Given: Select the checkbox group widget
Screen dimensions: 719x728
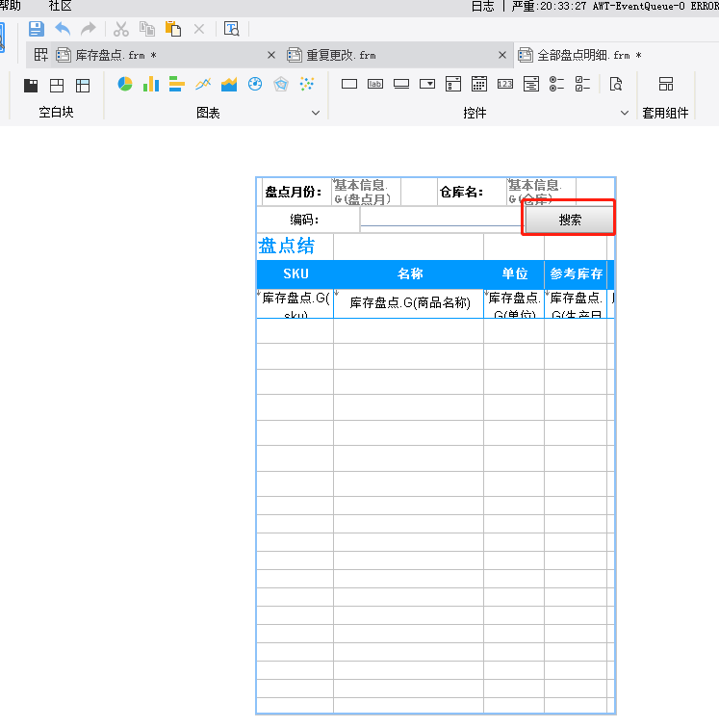Looking at the screenshot, I should [x=583, y=85].
